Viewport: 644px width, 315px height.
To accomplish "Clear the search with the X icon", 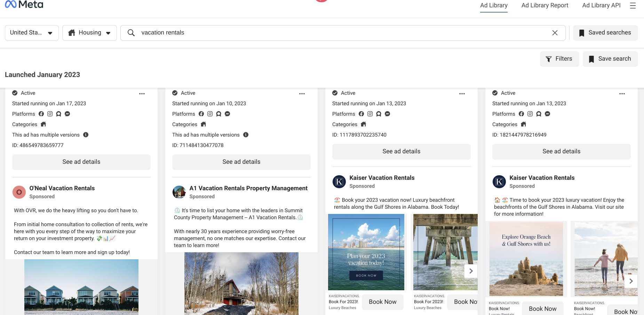I will point(555,33).
